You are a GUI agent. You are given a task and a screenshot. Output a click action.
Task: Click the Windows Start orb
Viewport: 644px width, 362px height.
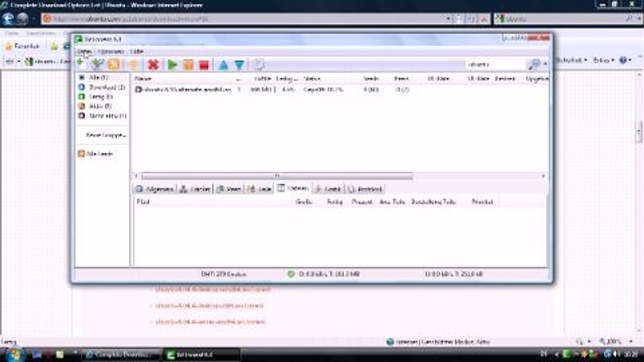pos(14,354)
